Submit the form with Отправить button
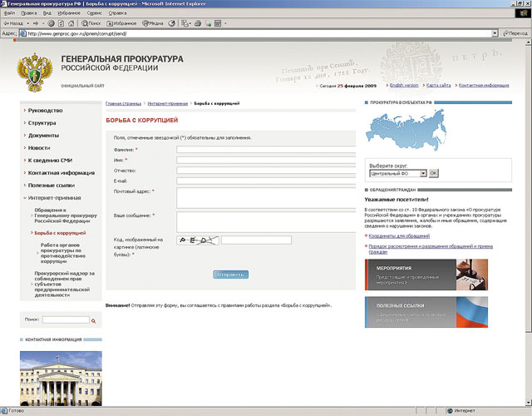This screenshot has height=416, width=532. (x=231, y=275)
